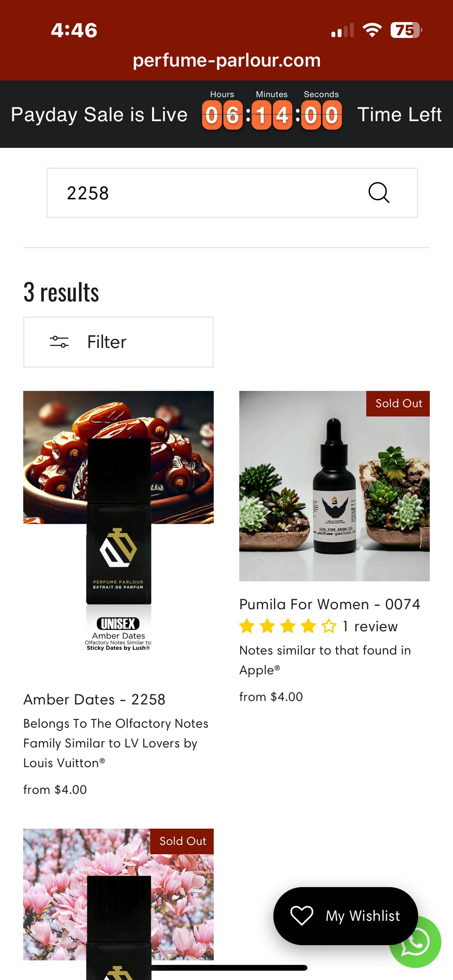Tap the battery indicator showing 75

tap(406, 30)
